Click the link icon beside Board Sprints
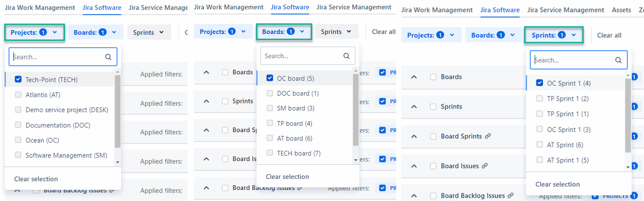 pos(488,136)
